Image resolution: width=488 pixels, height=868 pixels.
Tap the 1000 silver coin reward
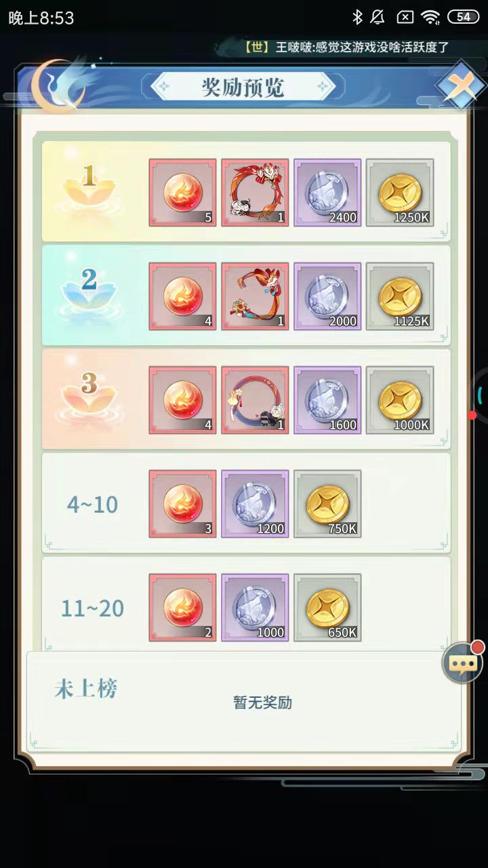tap(255, 608)
